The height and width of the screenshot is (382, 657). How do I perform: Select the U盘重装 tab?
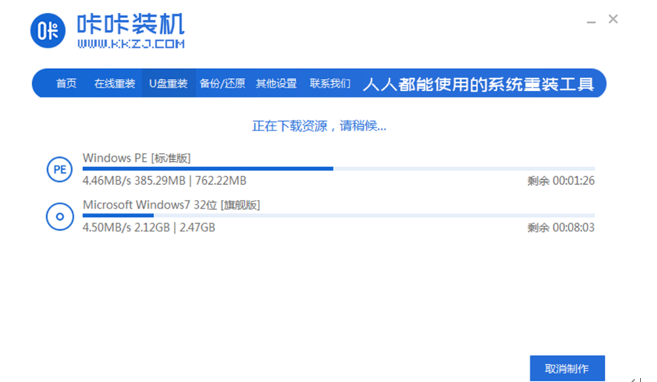(168, 83)
